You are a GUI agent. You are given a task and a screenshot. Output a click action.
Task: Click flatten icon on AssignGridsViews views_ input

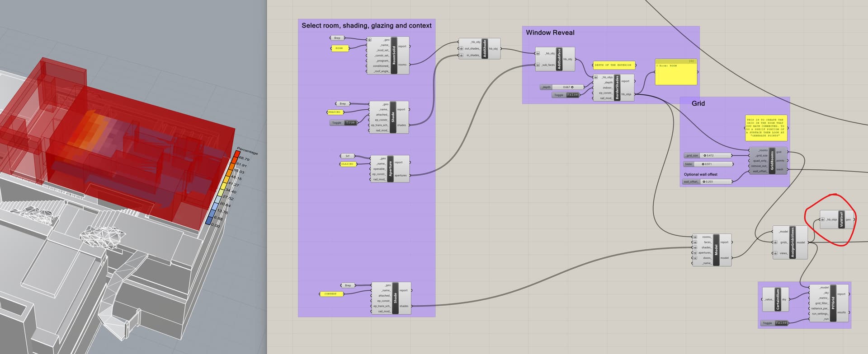click(776, 253)
